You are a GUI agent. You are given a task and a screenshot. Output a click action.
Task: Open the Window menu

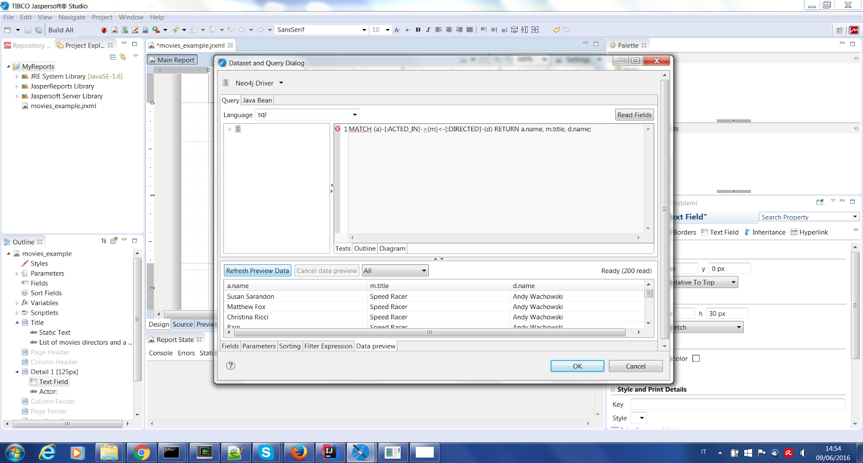pyautogui.click(x=131, y=17)
